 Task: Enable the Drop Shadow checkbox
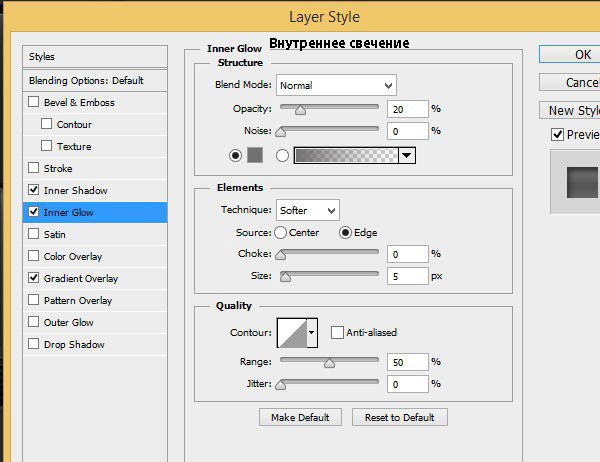(x=34, y=345)
